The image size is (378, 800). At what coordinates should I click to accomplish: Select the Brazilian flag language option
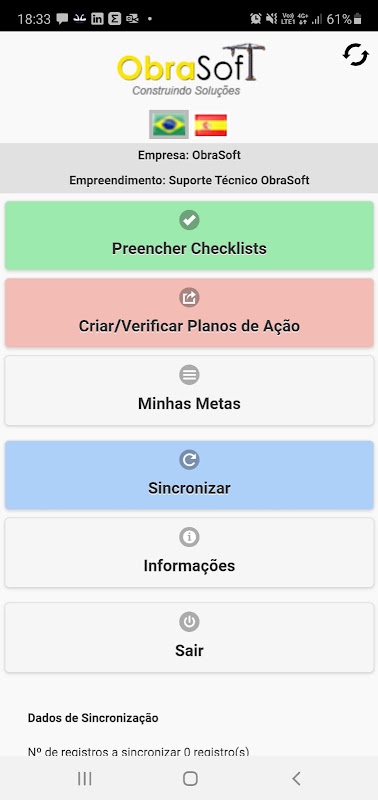point(169,124)
